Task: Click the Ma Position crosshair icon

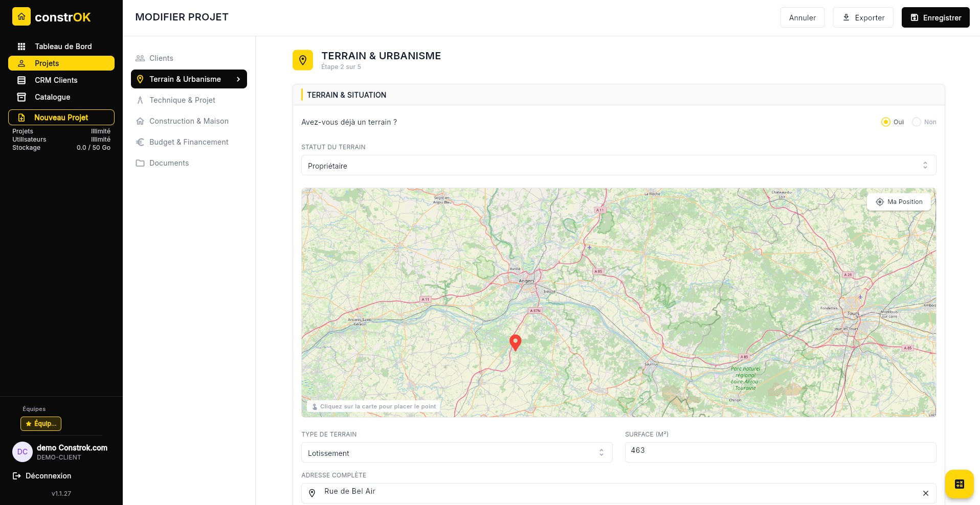Action: coord(880,202)
